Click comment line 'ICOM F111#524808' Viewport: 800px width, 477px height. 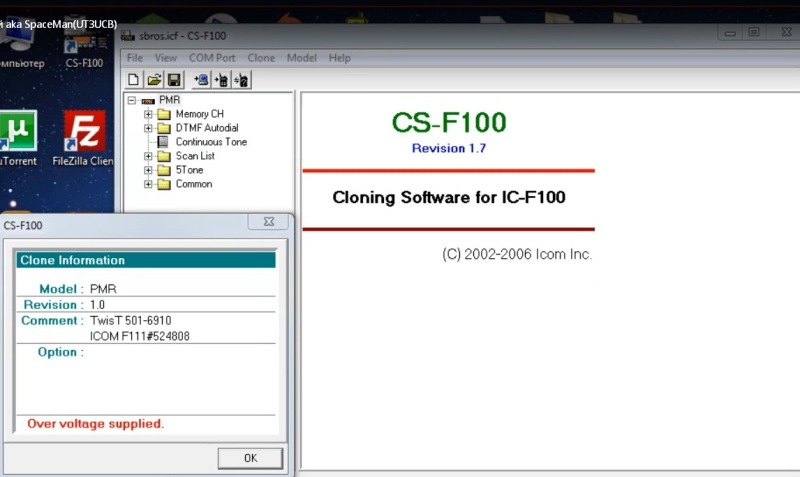140,336
